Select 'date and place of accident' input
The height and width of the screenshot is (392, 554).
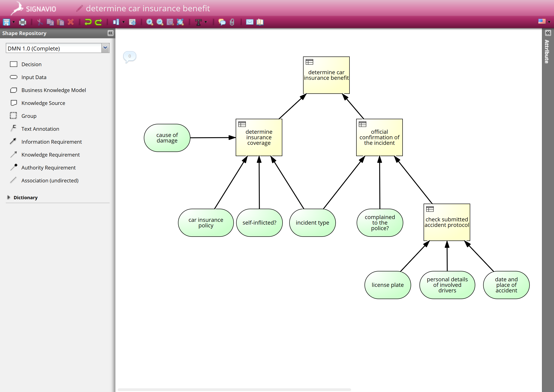point(506,285)
